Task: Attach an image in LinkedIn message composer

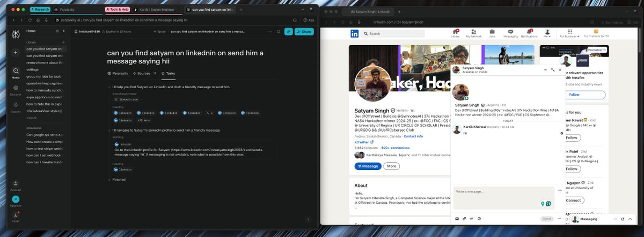Action: tap(457, 219)
